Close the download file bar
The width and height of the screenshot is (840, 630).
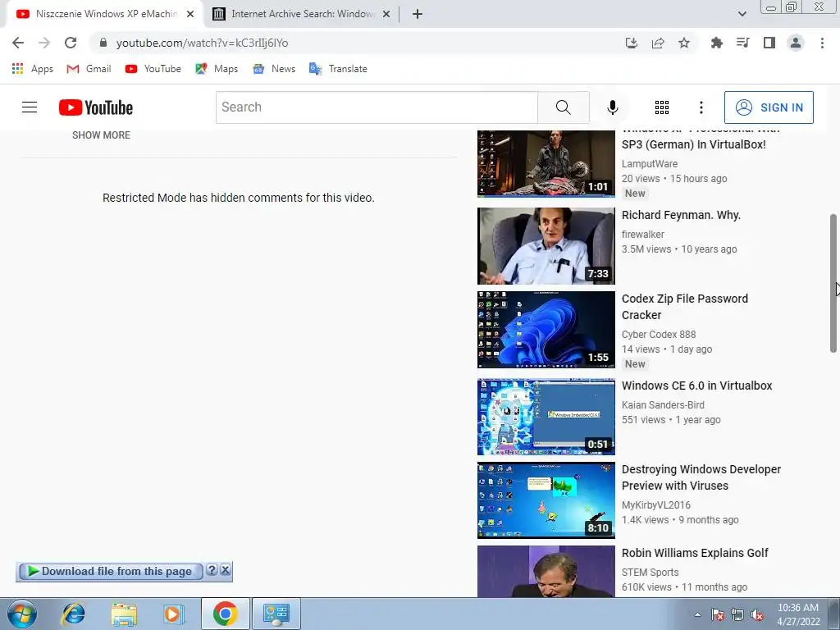pos(226,570)
